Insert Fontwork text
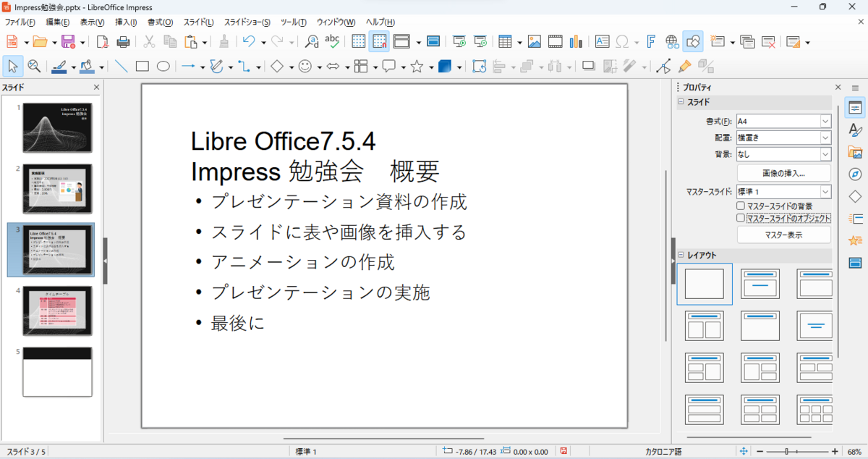This screenshot has width=868, height=459. (x=651, y=41)
